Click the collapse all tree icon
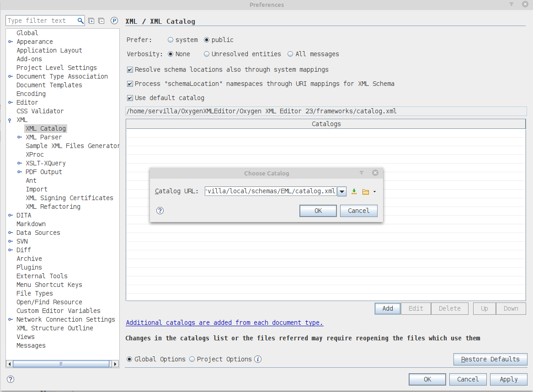The width and height of the screenshot is (533, 392). 101,21
